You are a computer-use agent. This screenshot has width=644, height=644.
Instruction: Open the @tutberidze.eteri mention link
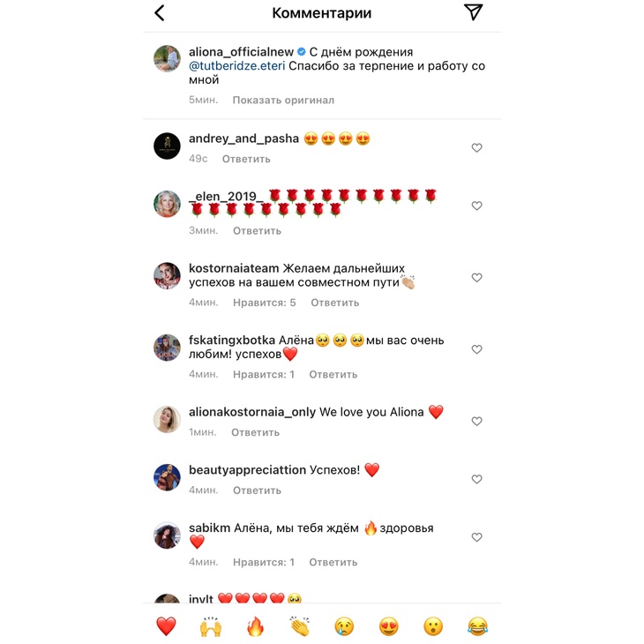(237, 65)
